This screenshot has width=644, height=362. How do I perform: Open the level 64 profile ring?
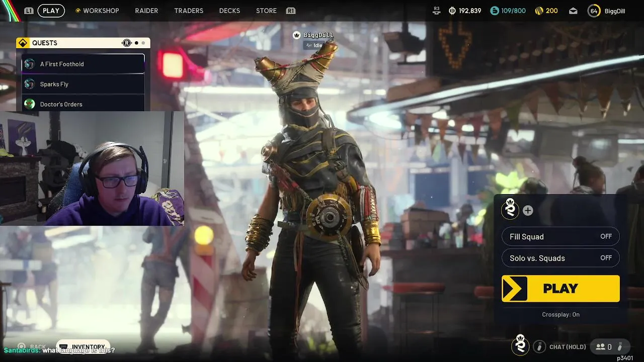coord(594,11)
